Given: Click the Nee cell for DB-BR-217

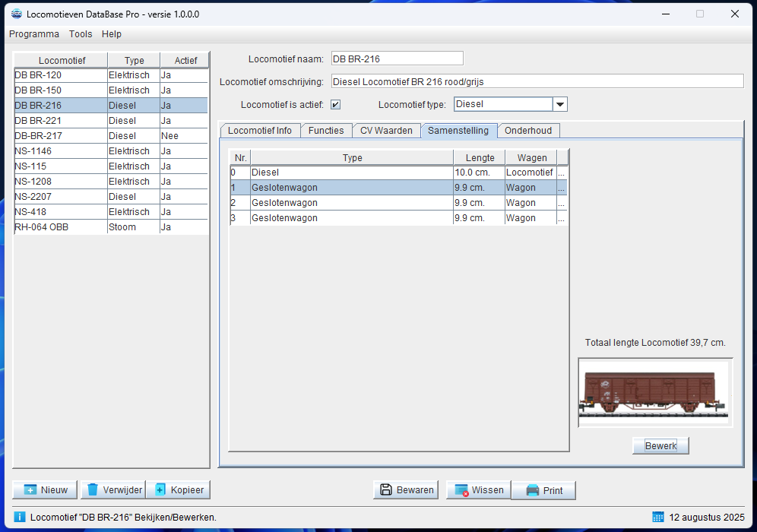Looking at the screenshot, I should [x=184, y=135].
